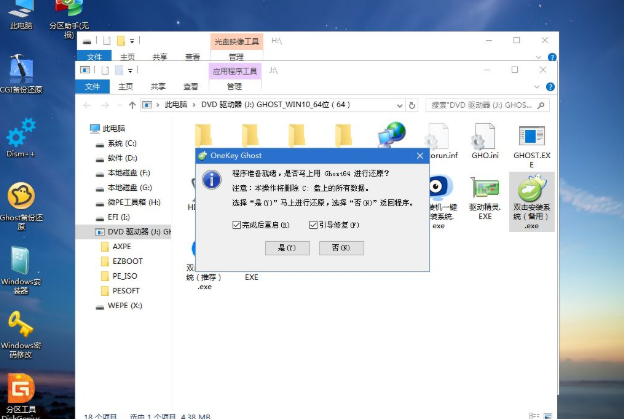Open 文件 tab in H: window

click(x=94, y=57)
